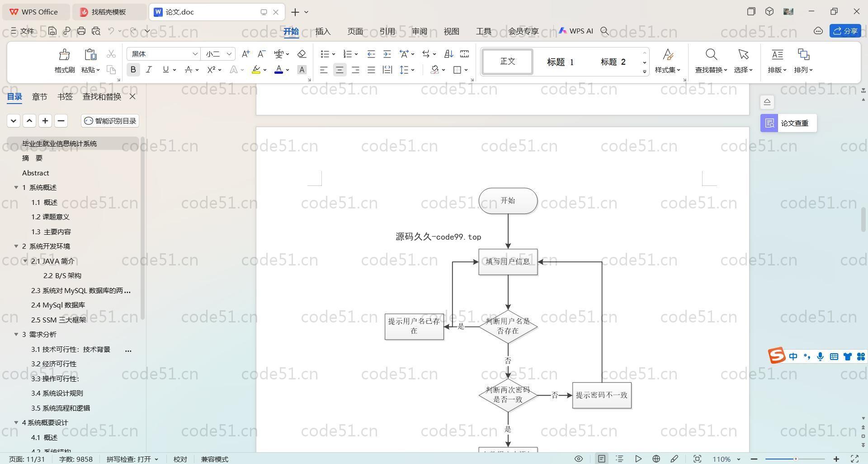This screenshot has height=464, width=868.
Task: Click the Align Left icon
Action: pos(324,70)
